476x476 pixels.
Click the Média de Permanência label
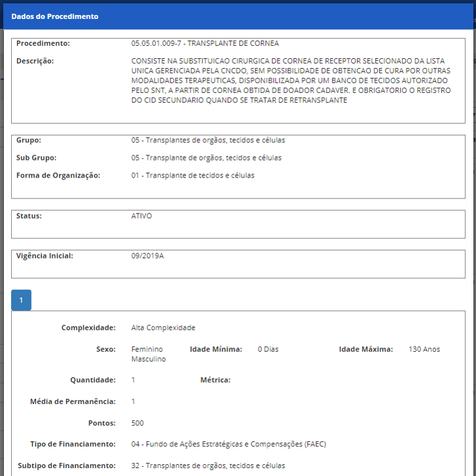tap(73, 401)
